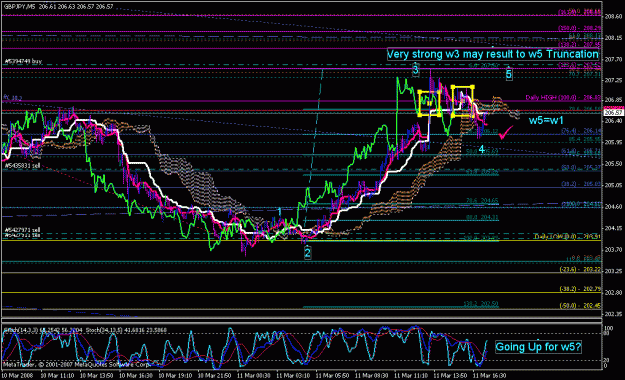Click the 208.15 price scale value
This screenshot has height=380, width=625.
613,38
